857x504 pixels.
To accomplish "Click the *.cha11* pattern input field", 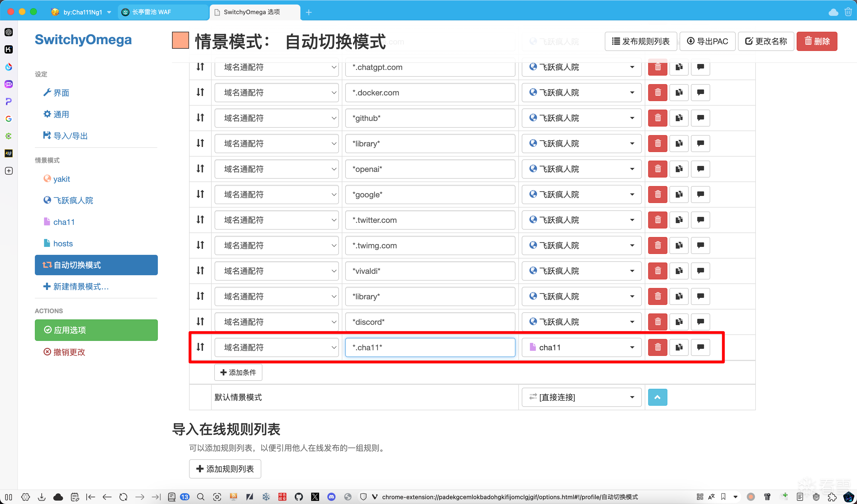I will point(430,347).
